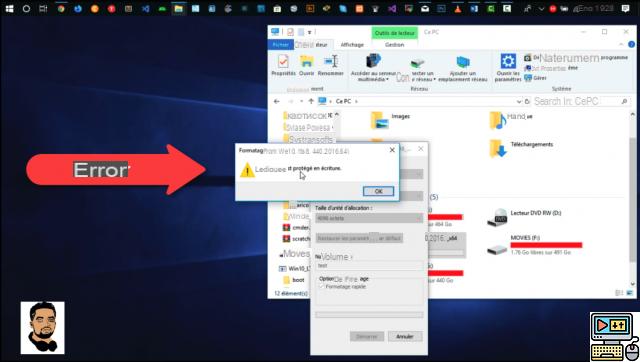Select scratch in the navigation pane
Image resolution: width=640 pixels, height=362 pixels.
(296, 239)
